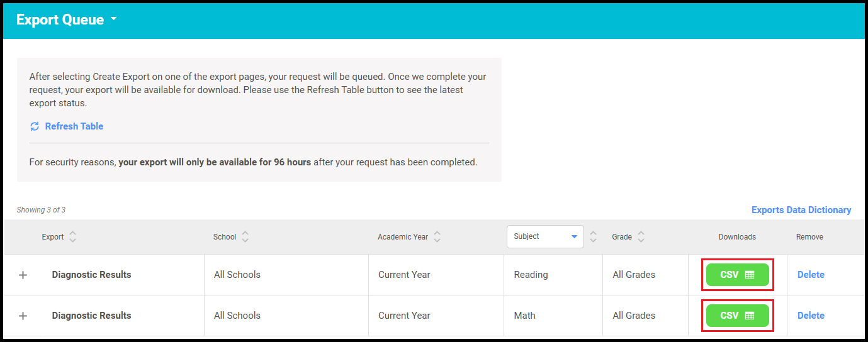
Task: Open the Export Queue title dropdown
Action: (114, 19)
